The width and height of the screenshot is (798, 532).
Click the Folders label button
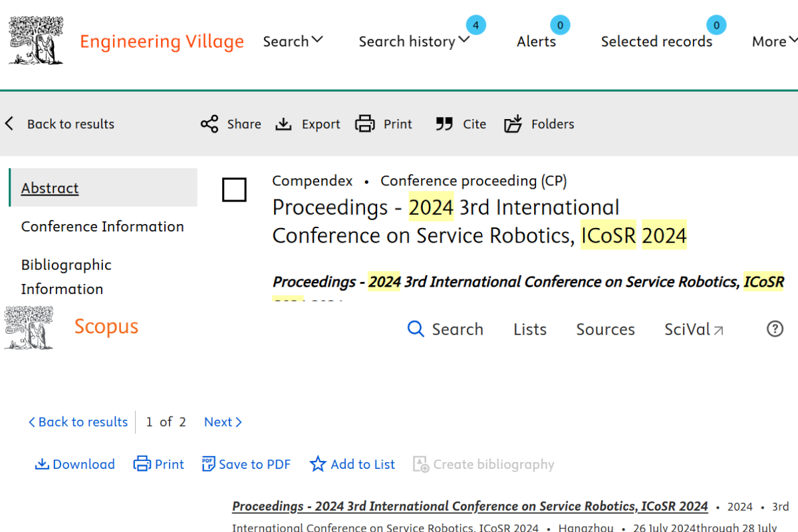click(553, 124)
